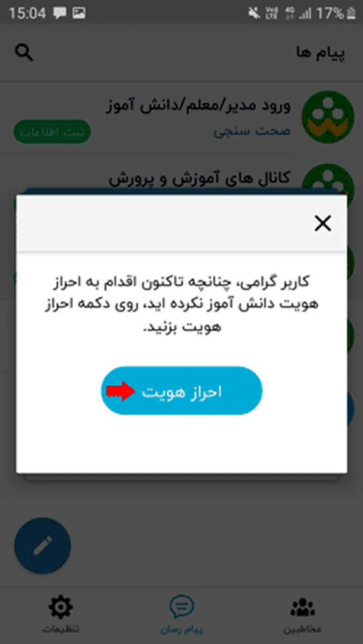Tap the dialog's Persian message text
This screenshot has height=644, width=363.
pos(181,304)
